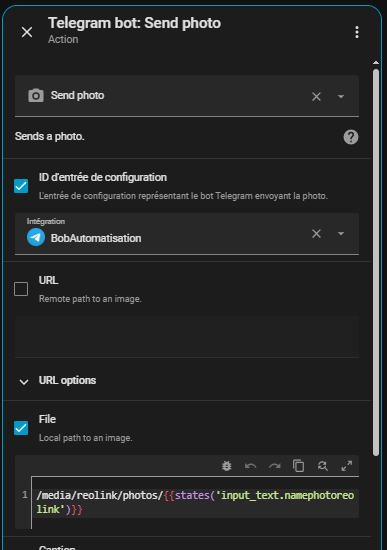Uncheck ID d'entrée de configuration checkbox
This screenshot has height=550, width=387.
(21, 186)
